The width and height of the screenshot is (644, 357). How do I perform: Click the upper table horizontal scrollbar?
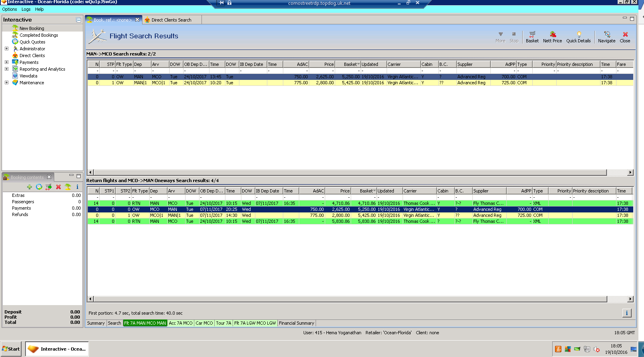point(350,173)
